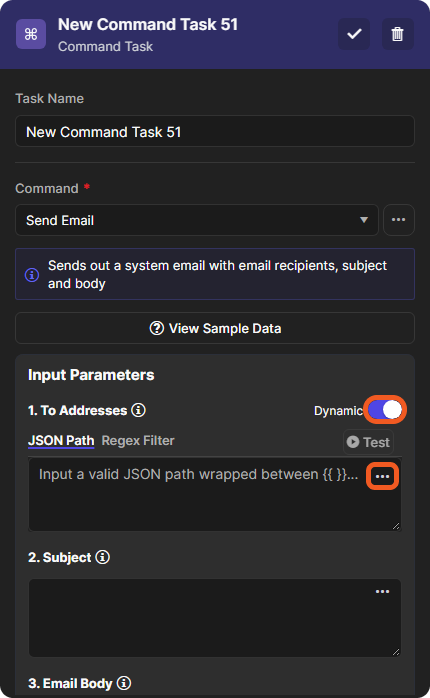Switch to the JSON Path tab
The image size is (430, 698).
click(61, 441)
